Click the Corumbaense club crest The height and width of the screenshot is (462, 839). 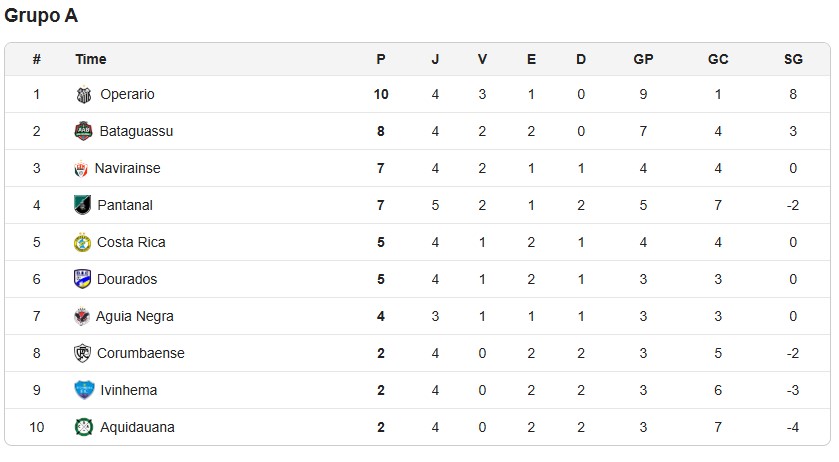tap(83, 353)
